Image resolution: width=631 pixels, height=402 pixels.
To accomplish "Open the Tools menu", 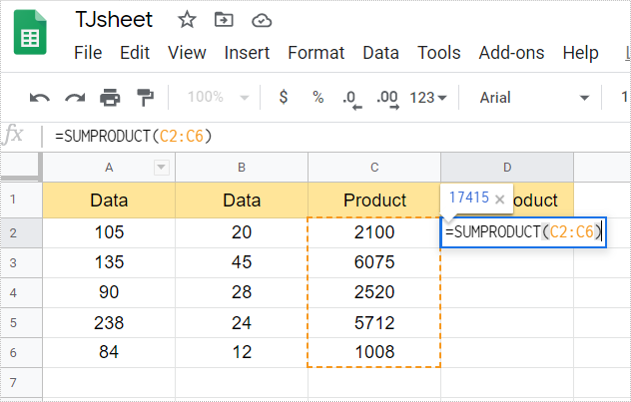I will point(439,53).
